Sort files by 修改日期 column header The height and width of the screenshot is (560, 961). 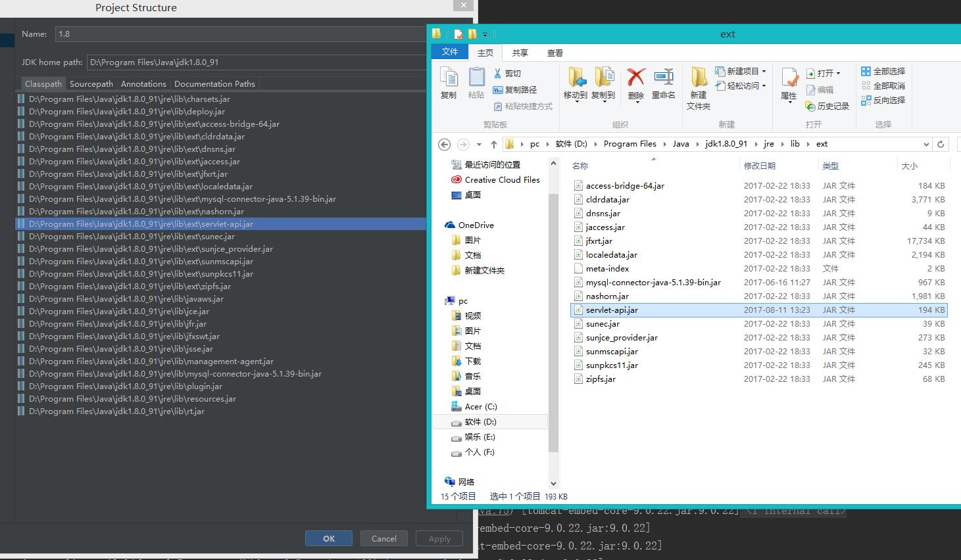(760, 166)
